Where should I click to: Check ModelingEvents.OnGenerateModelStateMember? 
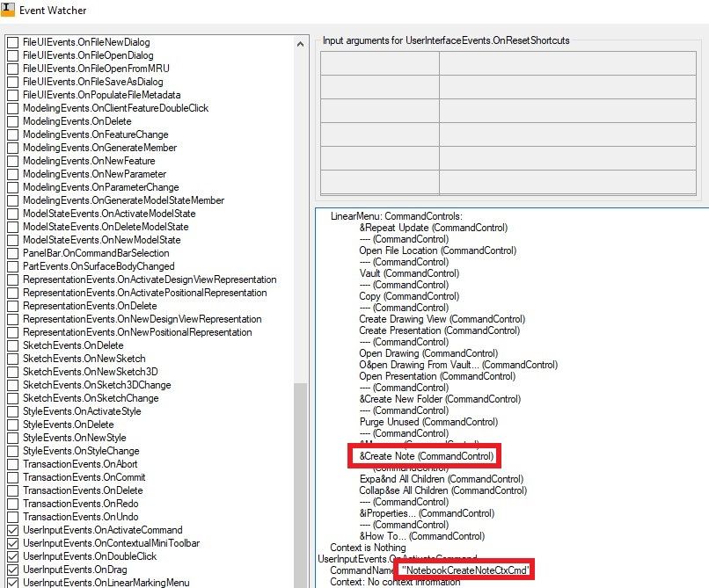point(12,200)
